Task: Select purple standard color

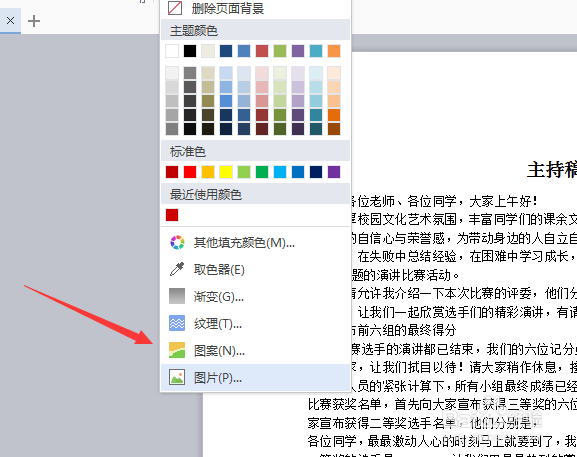Action: click(x=334, y=172)
